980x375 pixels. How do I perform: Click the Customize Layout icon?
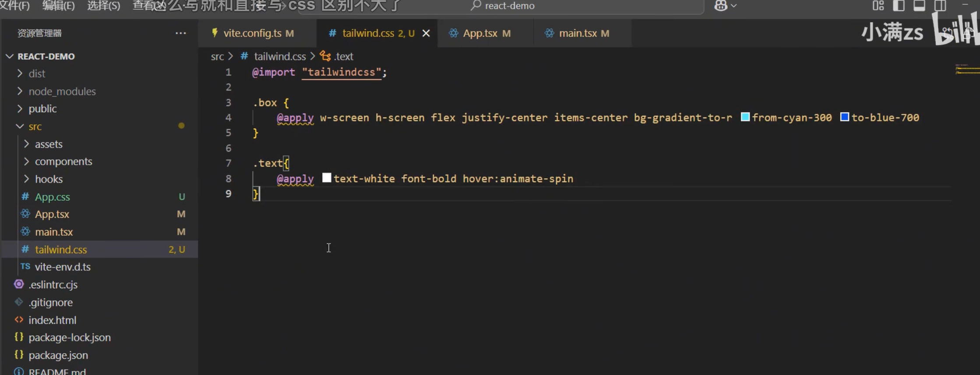click(878, 6)
